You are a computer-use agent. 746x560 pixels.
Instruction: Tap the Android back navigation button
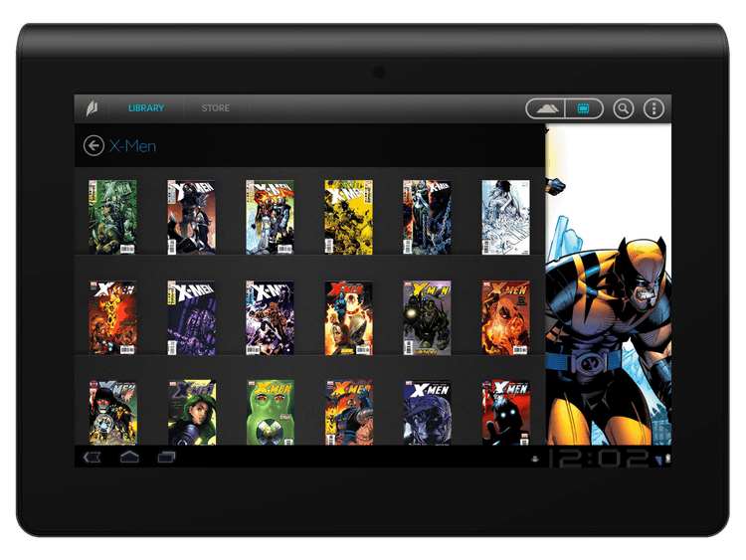point(92,458)
